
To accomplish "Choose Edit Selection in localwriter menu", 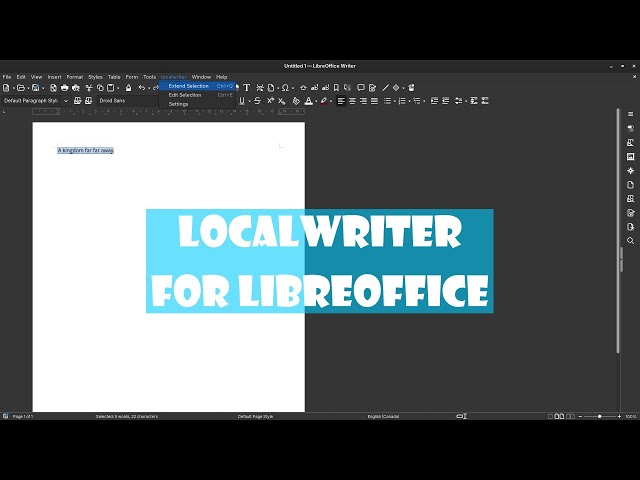I will [197, 95].
